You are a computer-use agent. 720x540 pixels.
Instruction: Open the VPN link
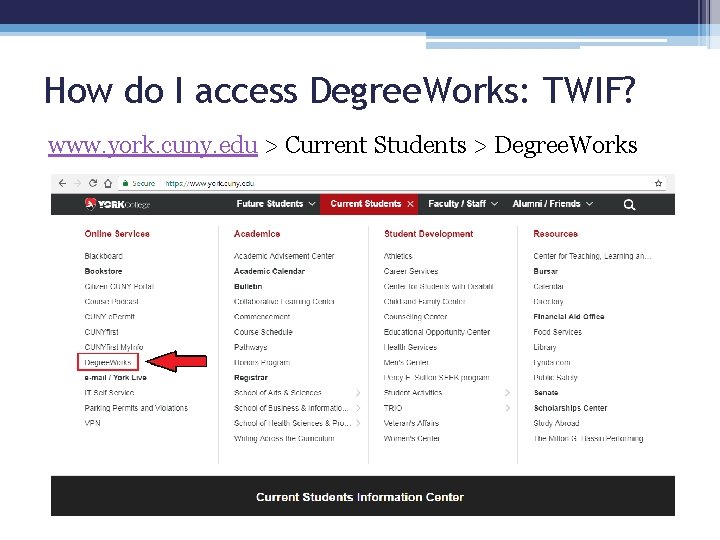click(92, 423)
